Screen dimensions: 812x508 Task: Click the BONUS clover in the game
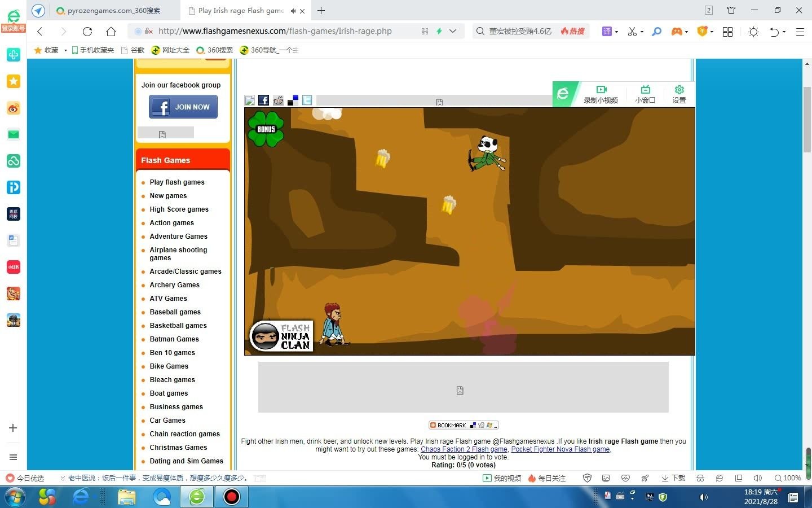[266, 129]
